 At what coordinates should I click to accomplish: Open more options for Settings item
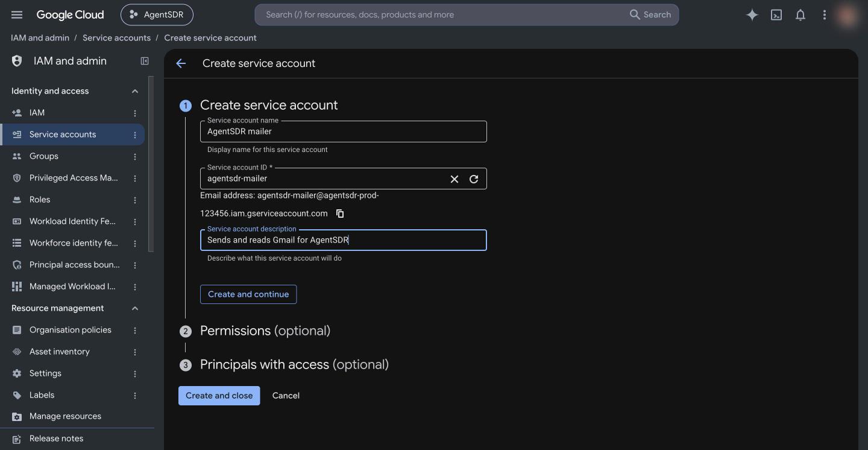(135, 373)
